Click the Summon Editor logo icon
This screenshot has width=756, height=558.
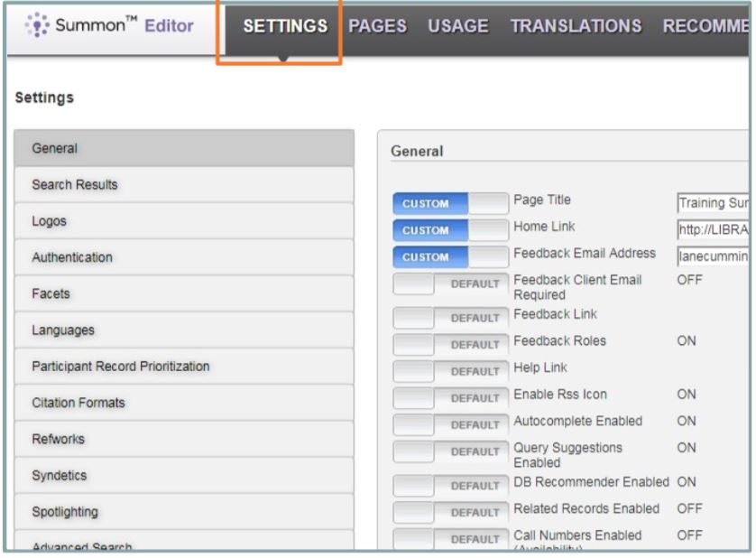pos(37,25)
